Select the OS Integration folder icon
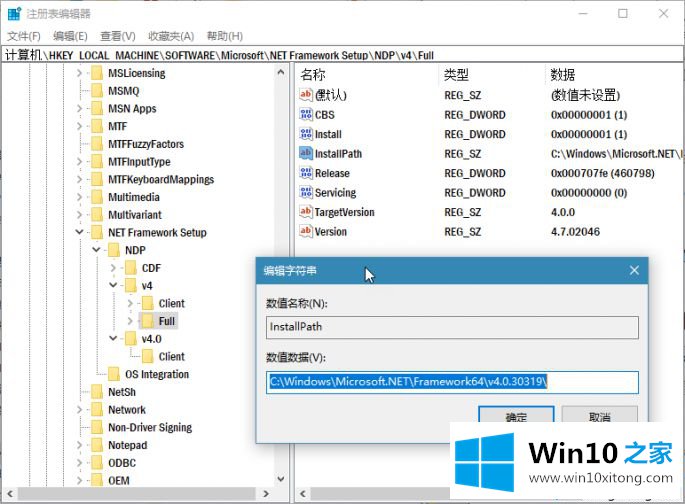Image resolution: width=685 pixels, height=504 pixels. click(x=114, y=374)
